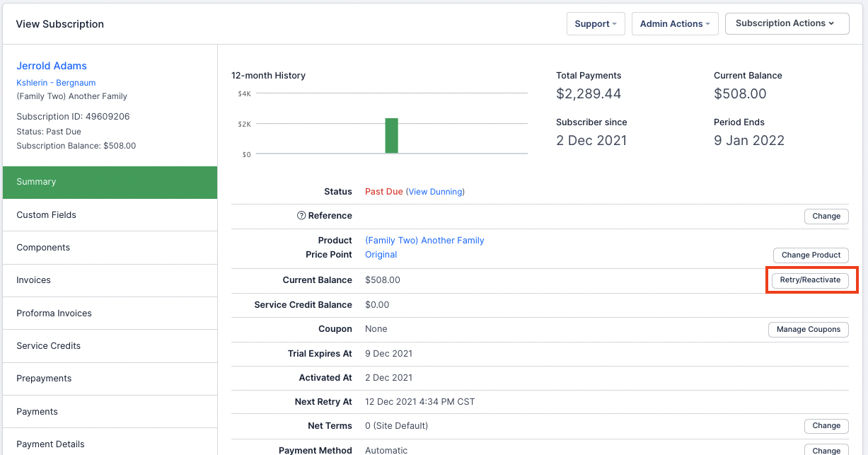Click the Service Credit Balance value $0.00
This screenshot has width=868, height=455.
(x=377, y=305)
